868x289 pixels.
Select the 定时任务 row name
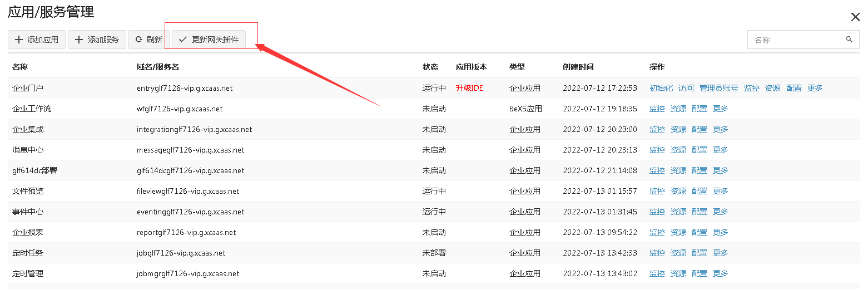click(x=28, y=253)
